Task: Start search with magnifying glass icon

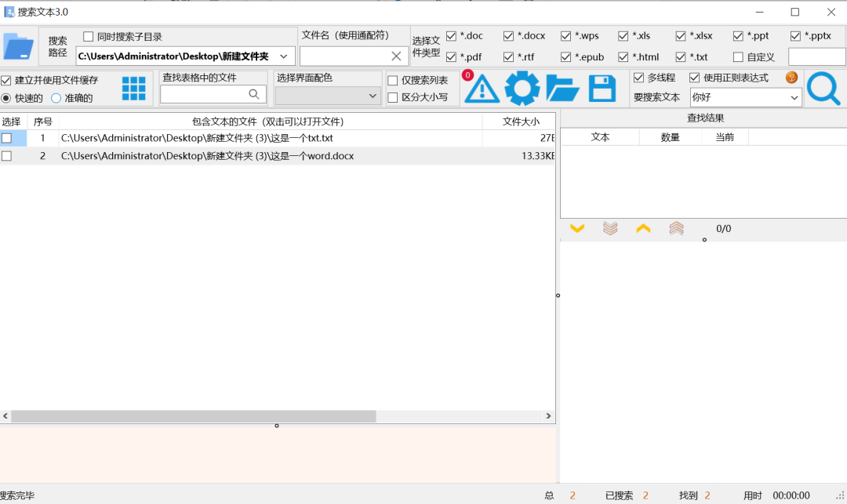Action: coord(823,89)
